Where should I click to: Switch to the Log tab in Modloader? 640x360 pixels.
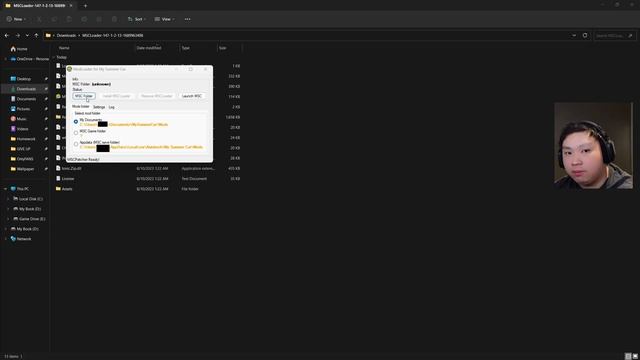click(111, 107)
